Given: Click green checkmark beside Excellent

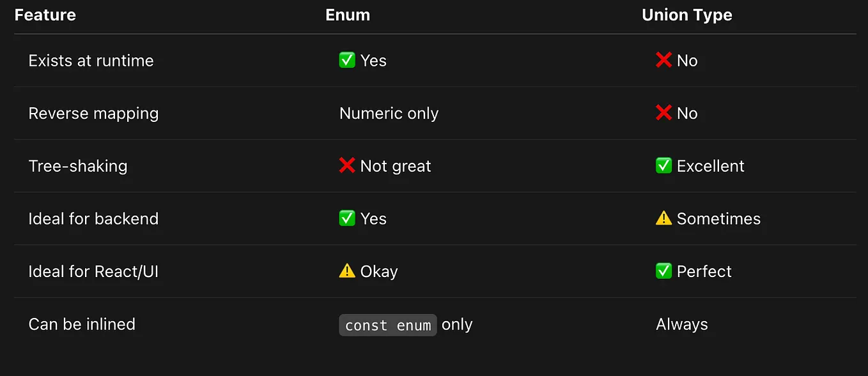Looking at the screenshot, I should [664, 165].
